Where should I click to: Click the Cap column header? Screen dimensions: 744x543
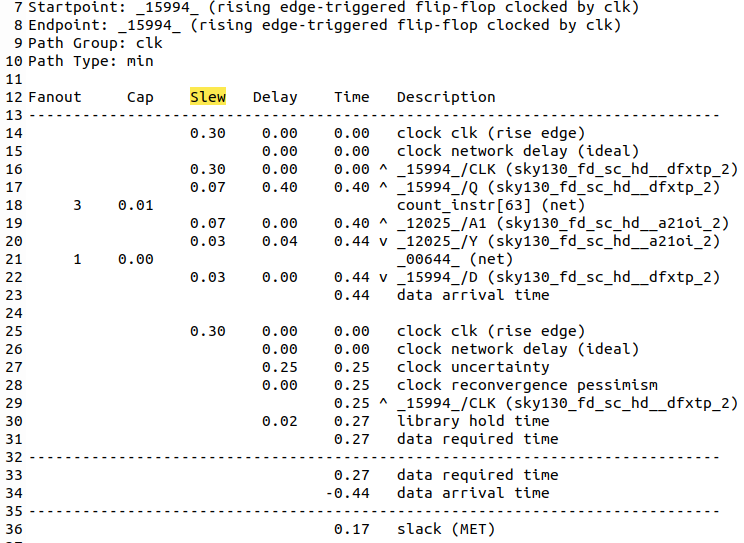point(140,97)
